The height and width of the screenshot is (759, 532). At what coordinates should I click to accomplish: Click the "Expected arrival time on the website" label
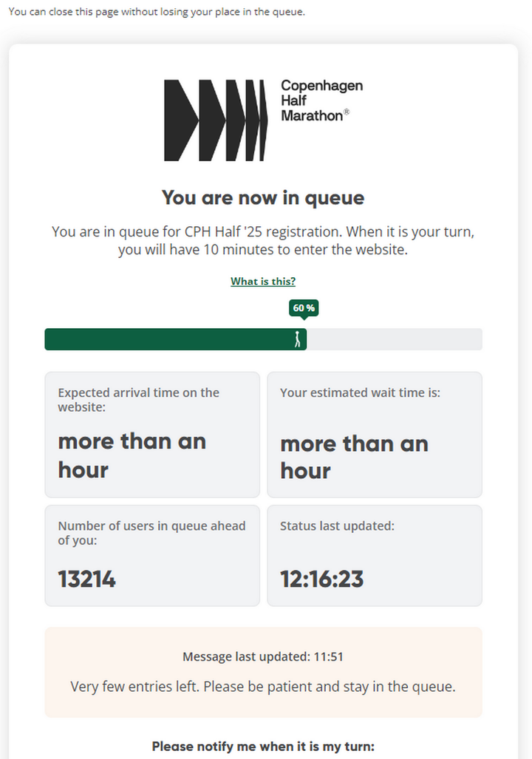[x=138, y=400]
